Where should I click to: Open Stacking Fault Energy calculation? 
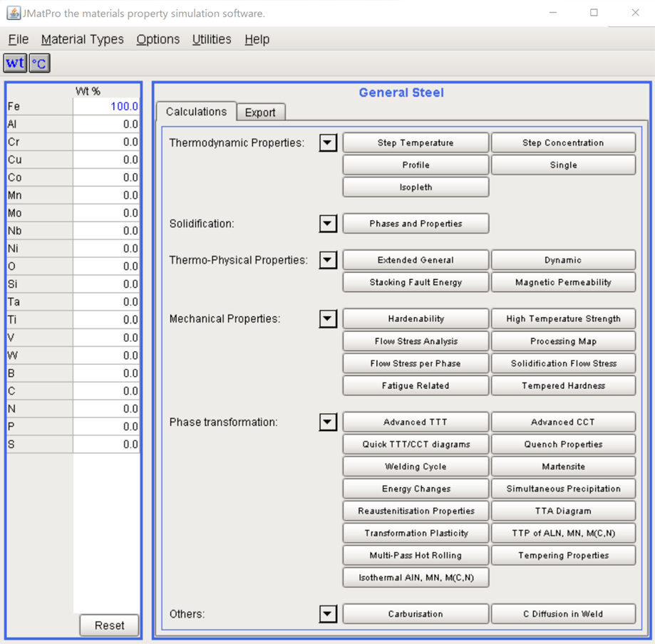pos(416,282)
